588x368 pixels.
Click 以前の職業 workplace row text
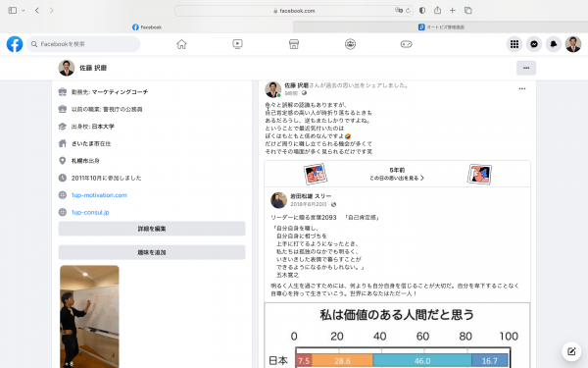tap(107, 109)
